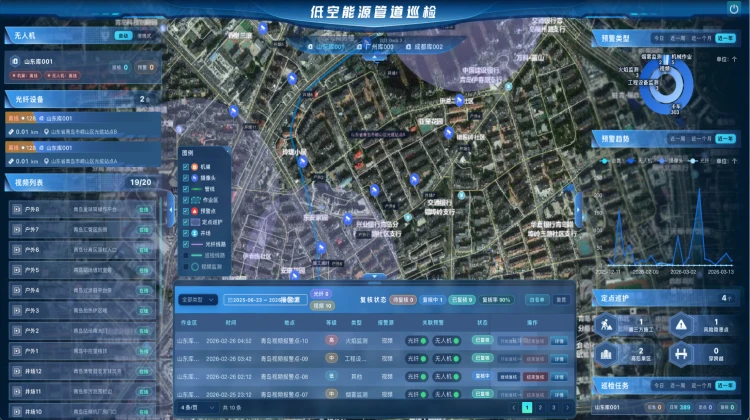Screen dimensions: 750x420
Task: Play the 井场11 video feed
Action: (17, 391)
